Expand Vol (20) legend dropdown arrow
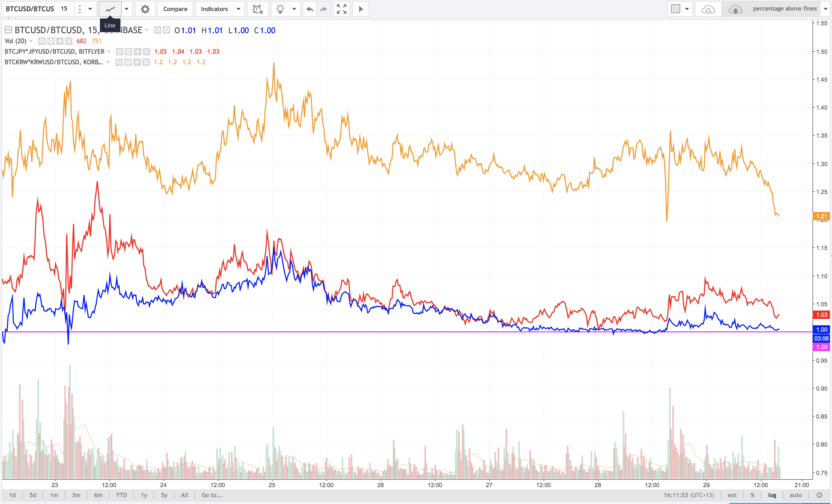 (x=31, y=41)
